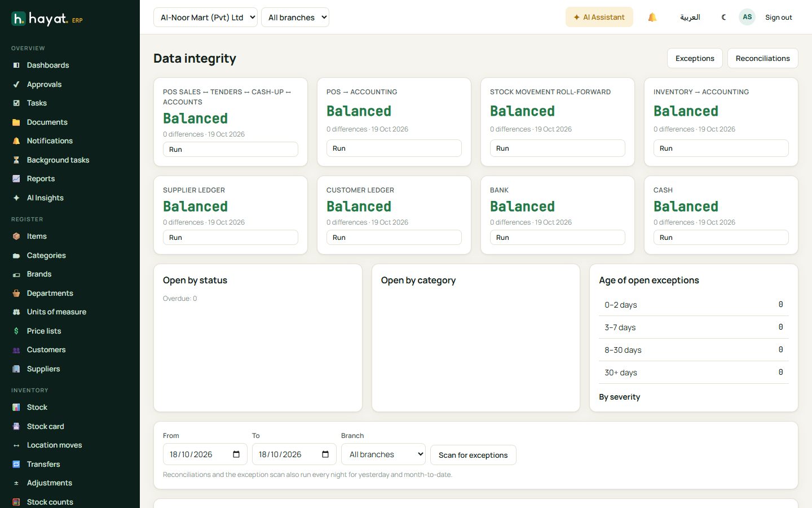Click Scan for exceptions button
Viewport: 812px width, 508px height.
click(x=473, y=455)
